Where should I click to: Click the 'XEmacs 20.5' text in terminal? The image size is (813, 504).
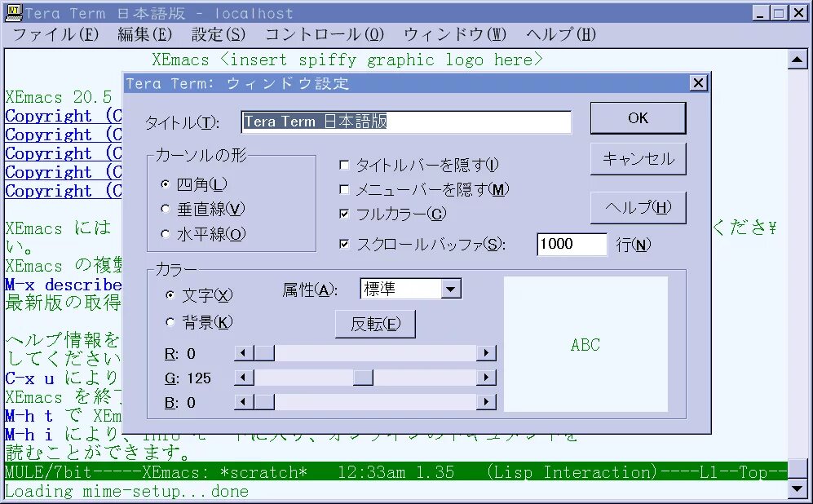click(59, 97)
